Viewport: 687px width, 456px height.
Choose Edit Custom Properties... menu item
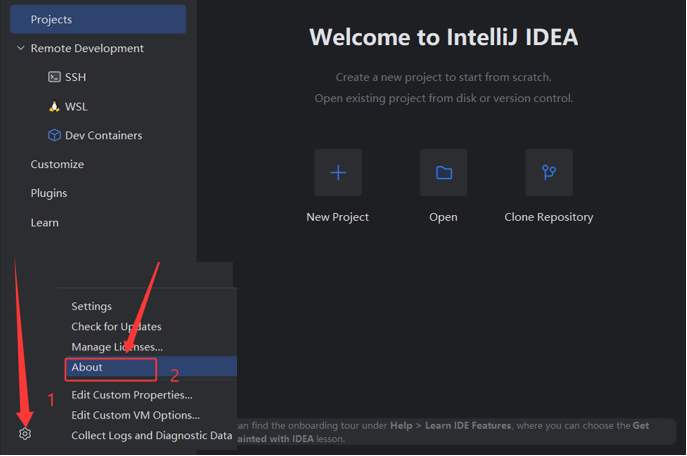pos(132,395)
